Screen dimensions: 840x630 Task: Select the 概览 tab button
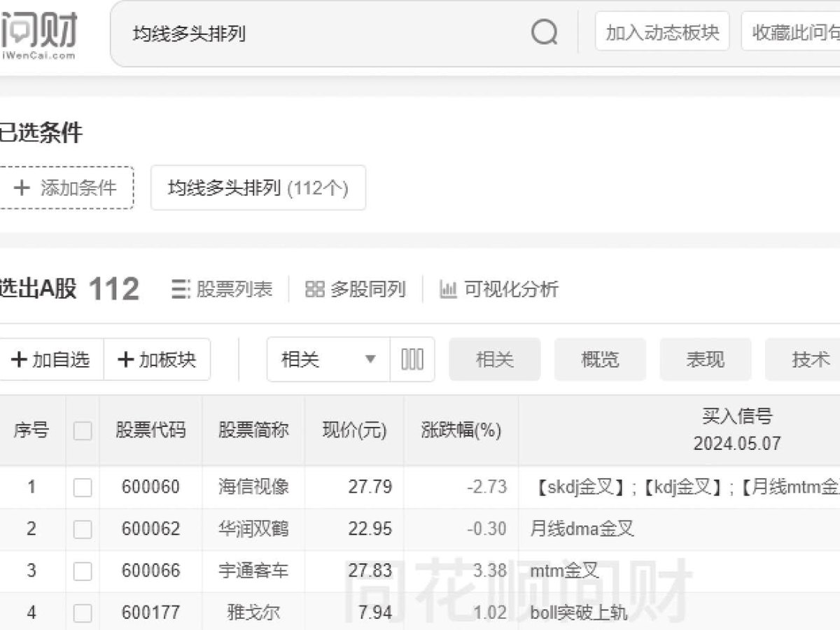601,360
